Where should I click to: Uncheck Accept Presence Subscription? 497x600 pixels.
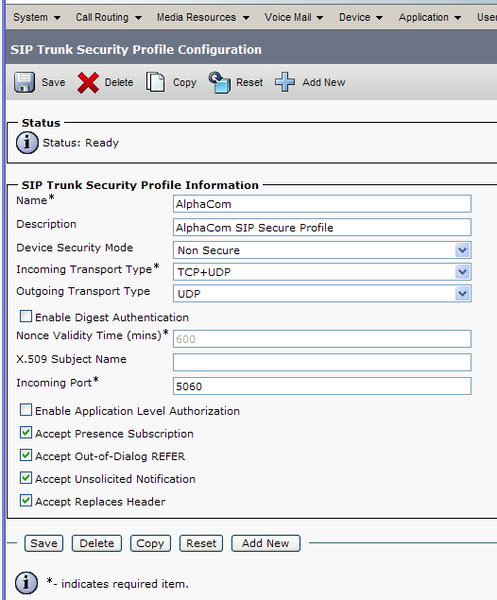tap(26, 433)
